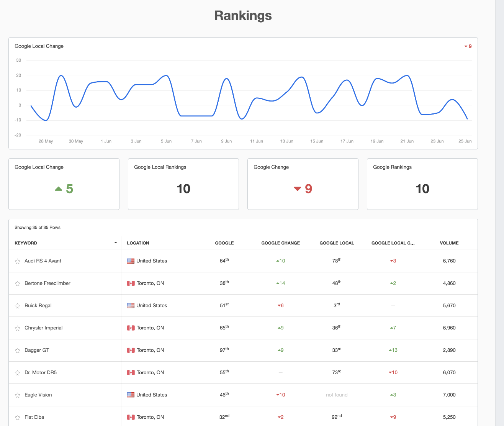Viewport: 504px width, 426px height.
Task: Click the sort chevron on the KEYWORD column
Action: [115, 242]
